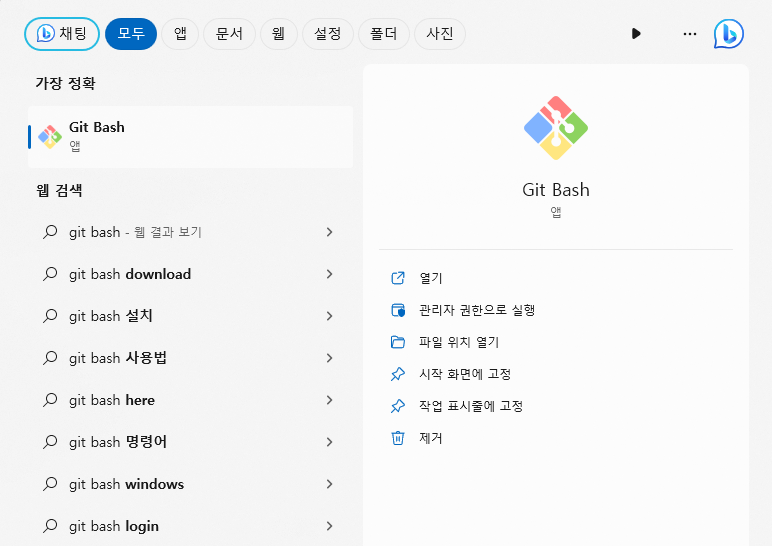The image size is (772, 546).
Task: Choose 열기 to open Git Bash
Action: 431,278
